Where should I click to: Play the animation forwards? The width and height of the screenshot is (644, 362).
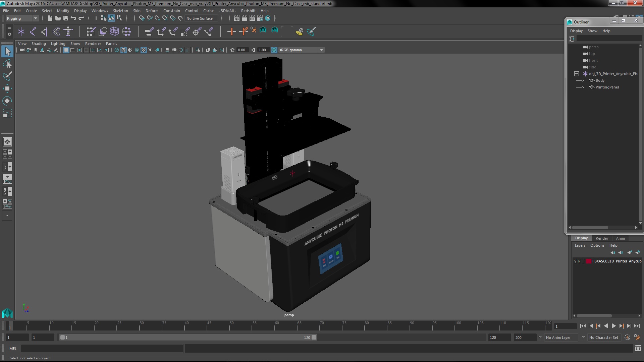tap(613, 326)
